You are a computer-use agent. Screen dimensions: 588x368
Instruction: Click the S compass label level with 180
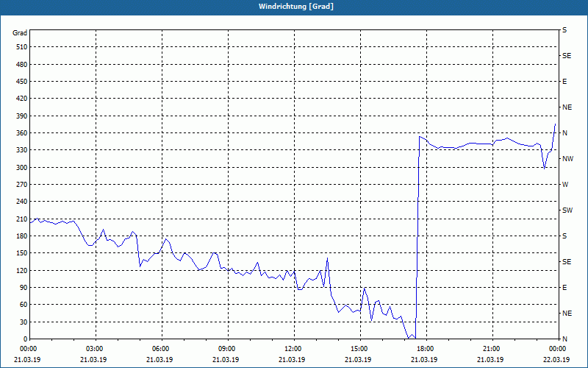[564, 236]
